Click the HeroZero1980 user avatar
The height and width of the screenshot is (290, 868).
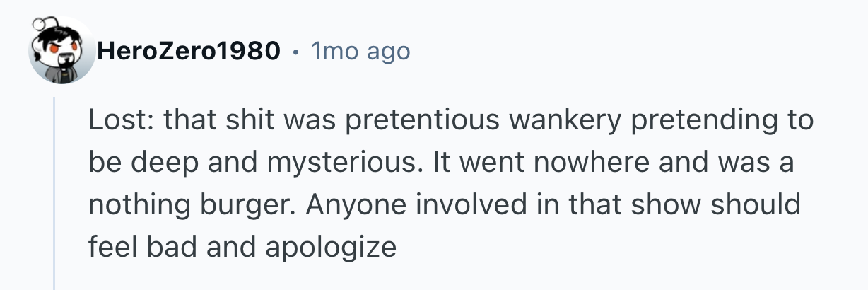click(x=61, y=51)
